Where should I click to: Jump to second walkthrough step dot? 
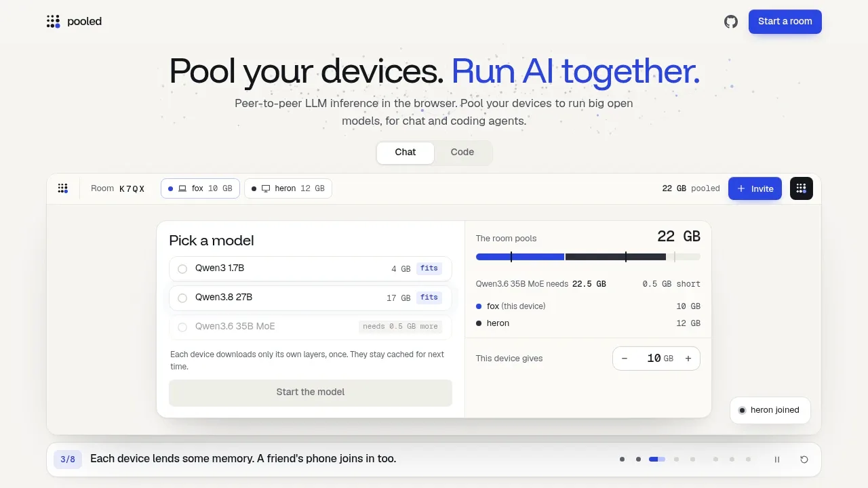(638, 460)
